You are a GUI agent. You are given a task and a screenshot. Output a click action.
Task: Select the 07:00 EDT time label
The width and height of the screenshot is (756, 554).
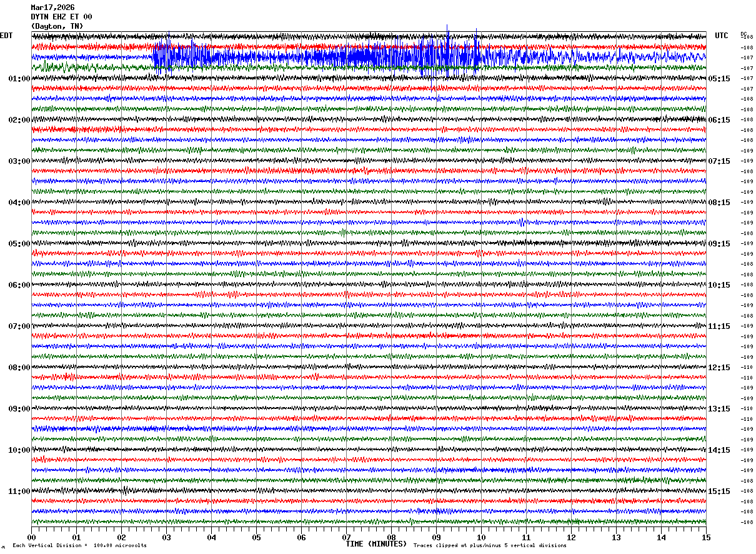tap(19, 326)
